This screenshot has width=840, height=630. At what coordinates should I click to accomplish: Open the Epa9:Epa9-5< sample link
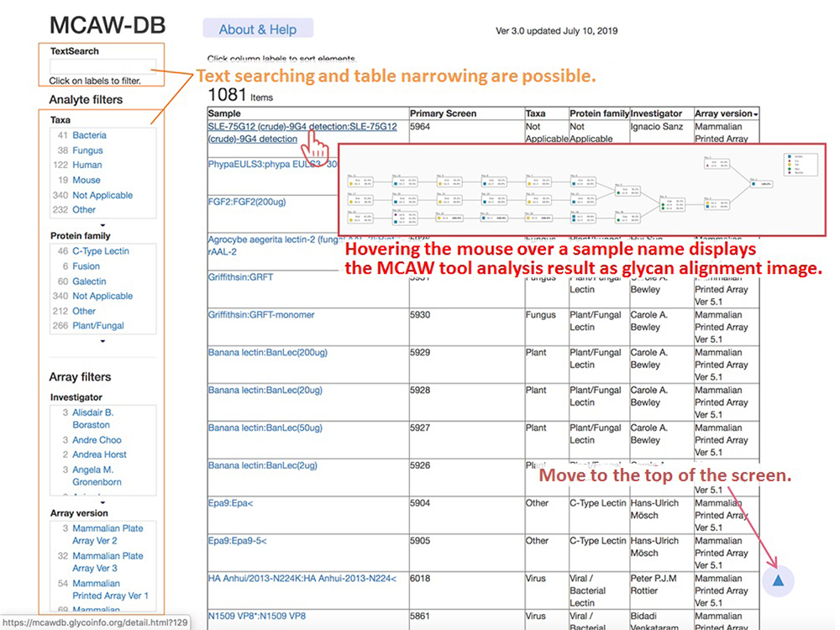(x=238, y=541)
